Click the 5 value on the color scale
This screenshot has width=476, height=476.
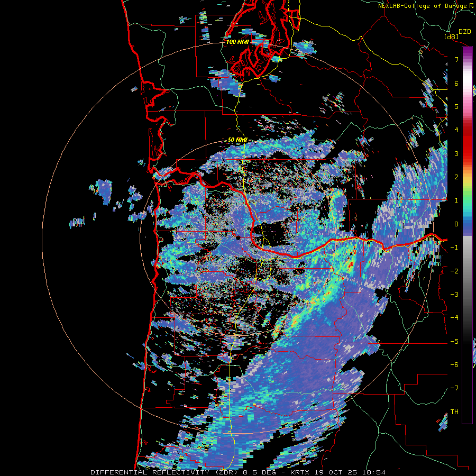pos(456,106)
